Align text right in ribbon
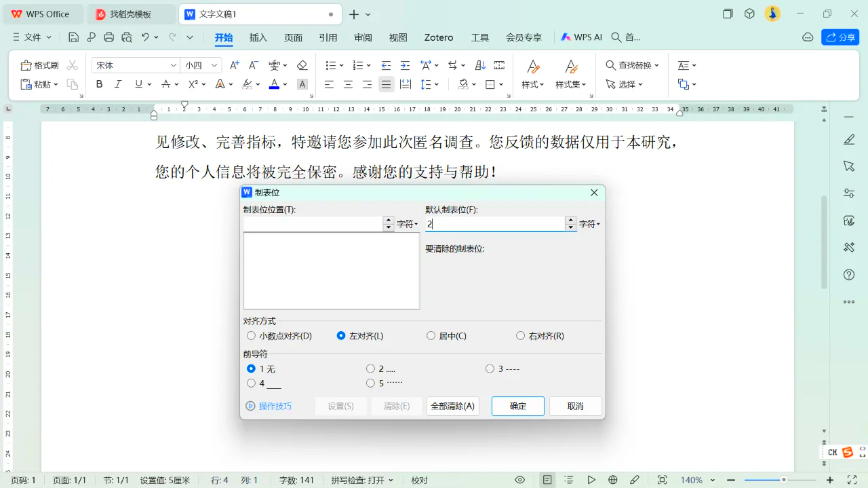 368,84
